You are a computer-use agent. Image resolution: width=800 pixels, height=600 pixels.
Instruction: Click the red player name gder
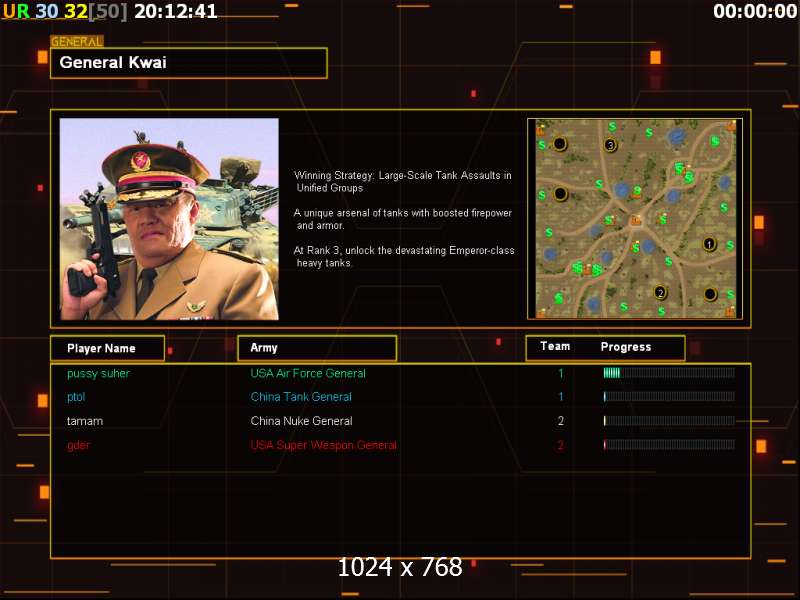[78, 445]
